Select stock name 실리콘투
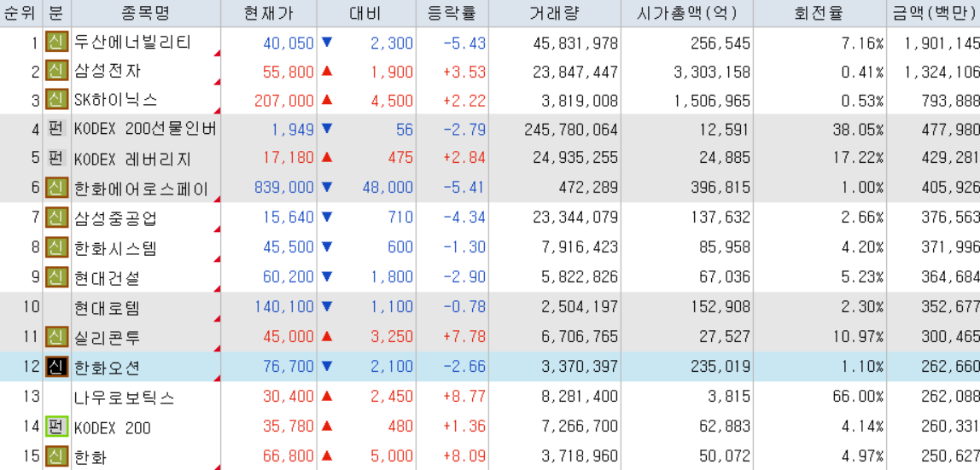980x470 pixels. click(x=108, y=337)
